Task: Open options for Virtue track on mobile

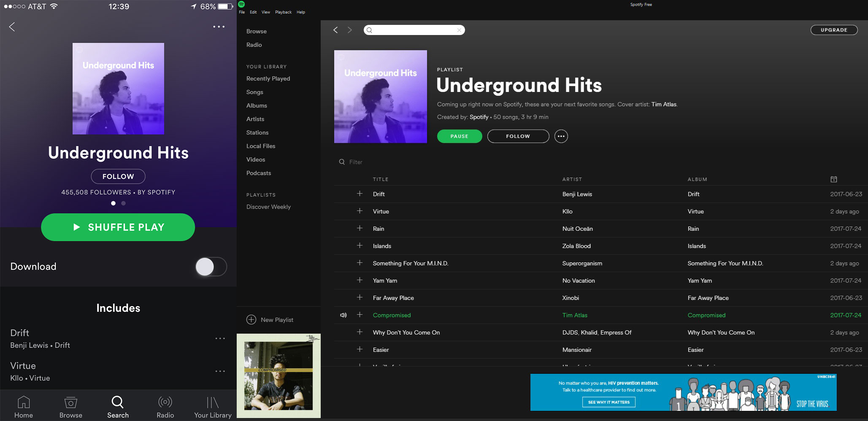Action: pos(220,371)
